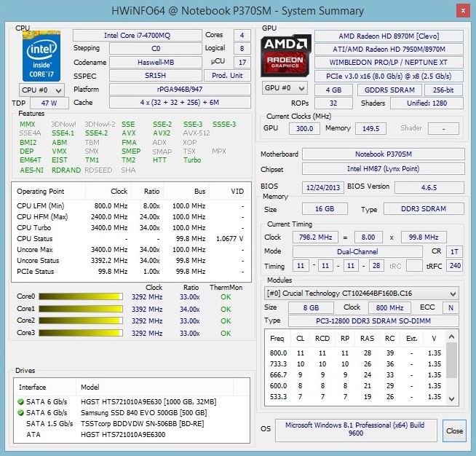
Task: Select the 800.0 frequency timing row
Action: click(355, 353)
